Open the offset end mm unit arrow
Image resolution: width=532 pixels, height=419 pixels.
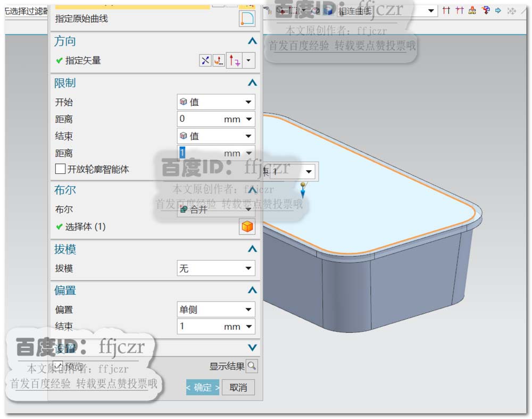[x=248, y=326]
